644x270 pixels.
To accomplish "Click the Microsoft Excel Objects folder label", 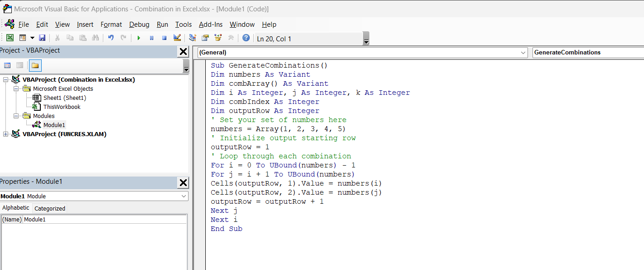I will (x=63, y=88).
